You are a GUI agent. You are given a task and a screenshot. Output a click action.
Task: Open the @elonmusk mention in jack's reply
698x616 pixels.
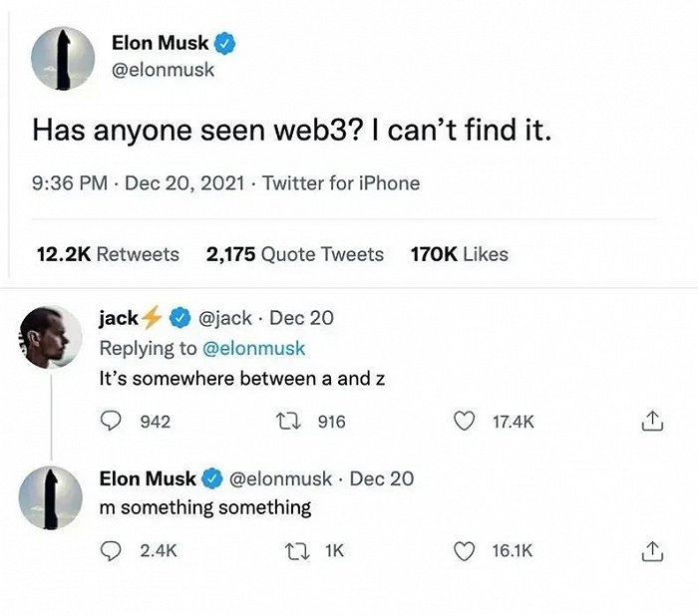click(254, 348)
